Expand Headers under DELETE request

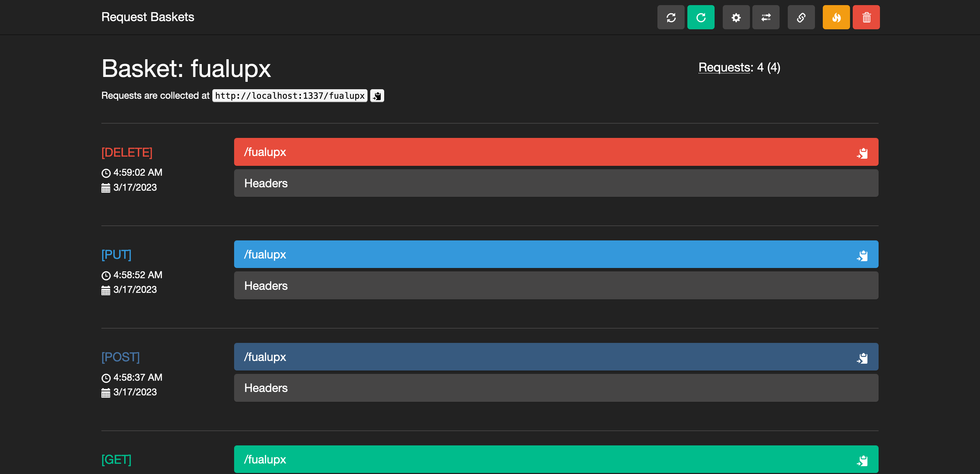click(266, 184)
